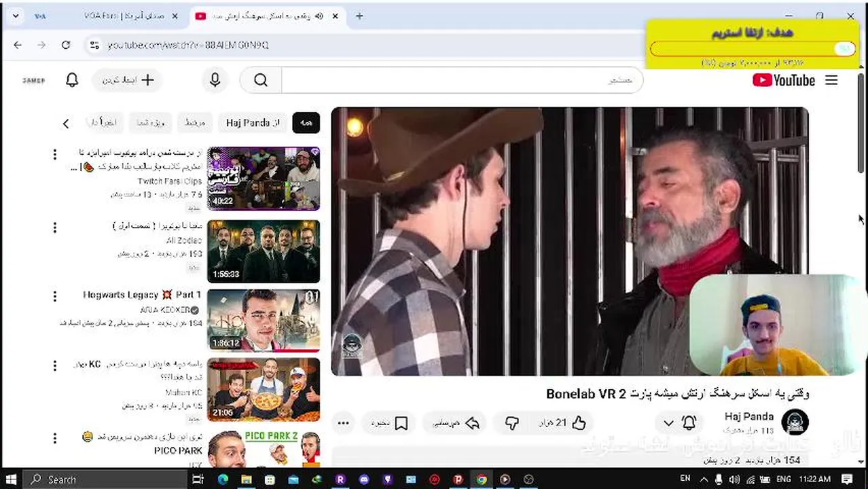Open the browser tab search dropdown
The image size is (868, 489).
tap(15, 16)
